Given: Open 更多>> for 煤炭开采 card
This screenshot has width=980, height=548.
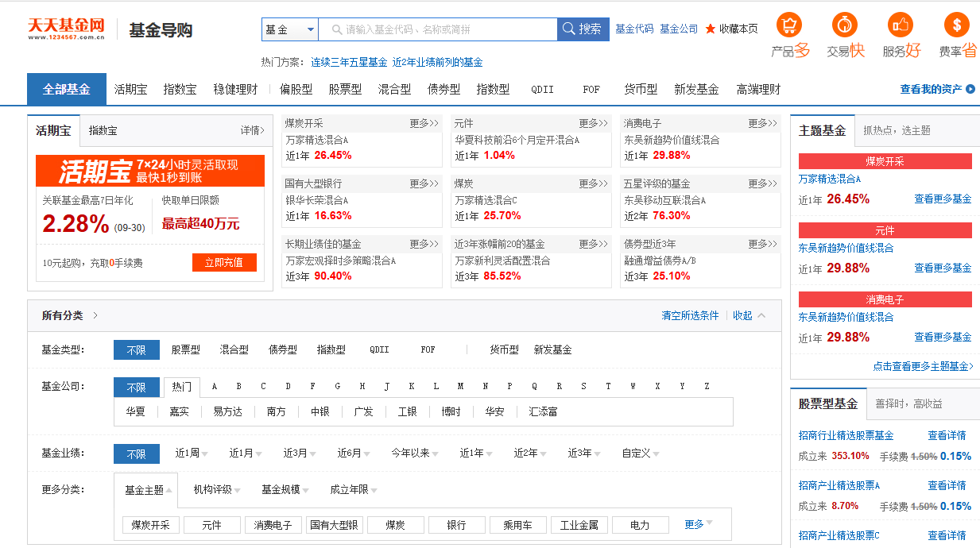Looking at the screenshot, I should [424, 123].
